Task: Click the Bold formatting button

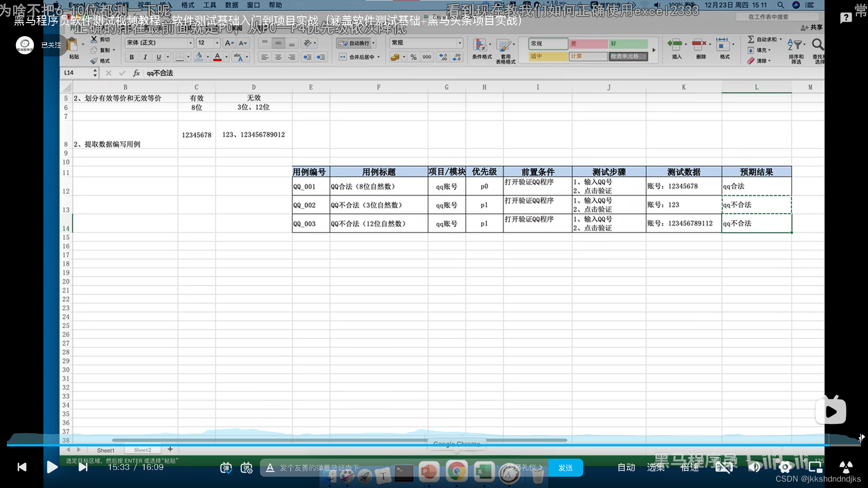Action: [x=132, y=57]
